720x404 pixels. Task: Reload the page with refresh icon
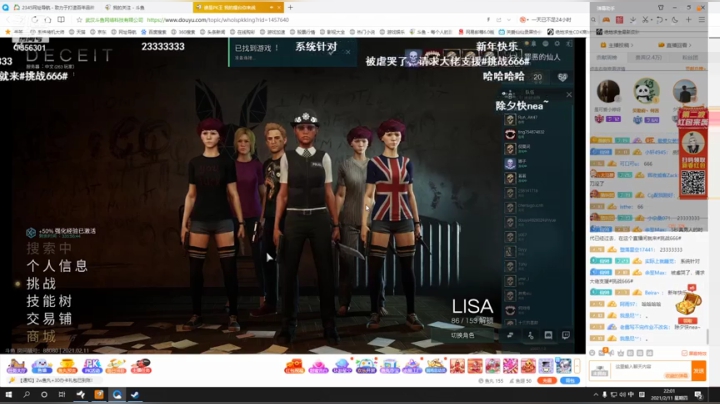pyautogui.click(x=35, y=20)
